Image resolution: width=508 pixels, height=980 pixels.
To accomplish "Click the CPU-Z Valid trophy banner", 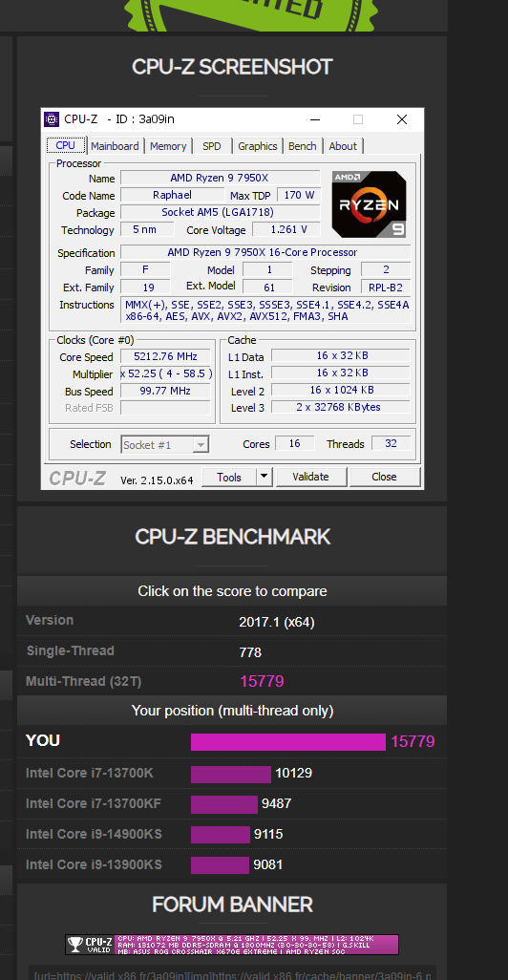I will pyautogui.click(x=231, y=945).
